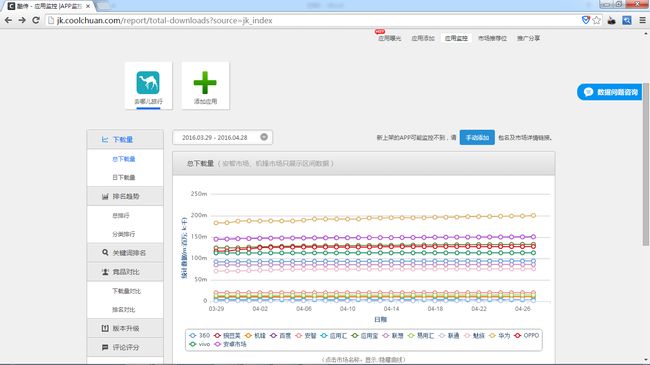The width and height of the screenshot is (650, 365).
Task: Select 总下载量 in the sidebar
Action: [x=124, y=159]
